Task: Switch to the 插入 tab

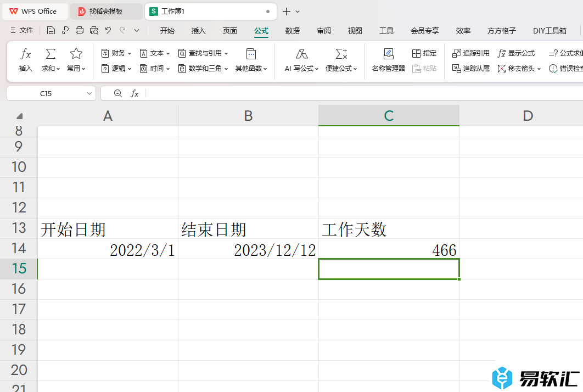Action: [x=199, y=31]
